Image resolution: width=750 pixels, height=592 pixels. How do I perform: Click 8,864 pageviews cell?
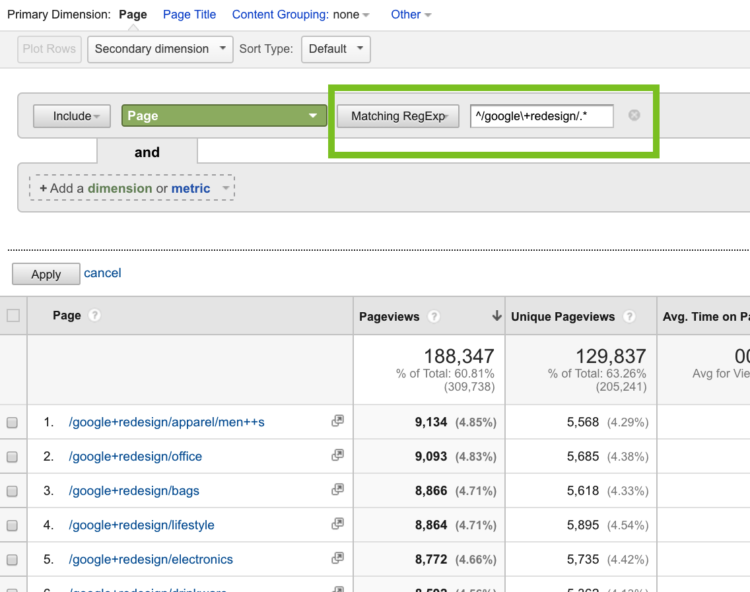(431, 525)
